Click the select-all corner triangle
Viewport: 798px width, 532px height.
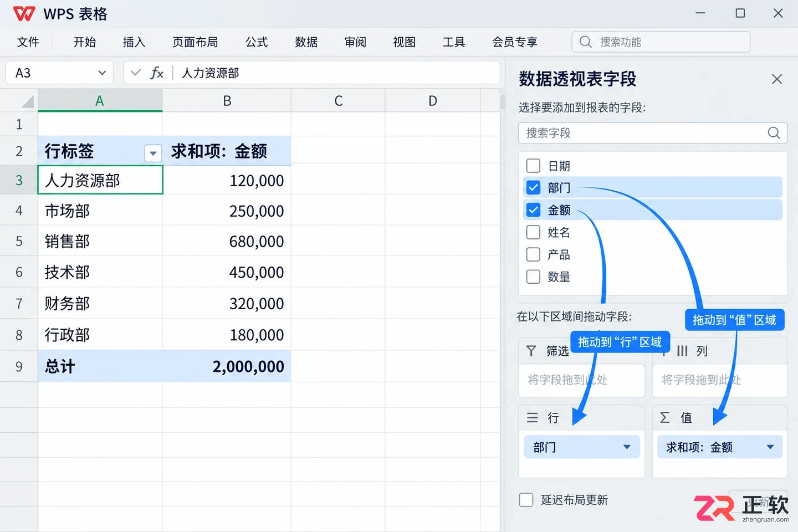coord(27,101)
